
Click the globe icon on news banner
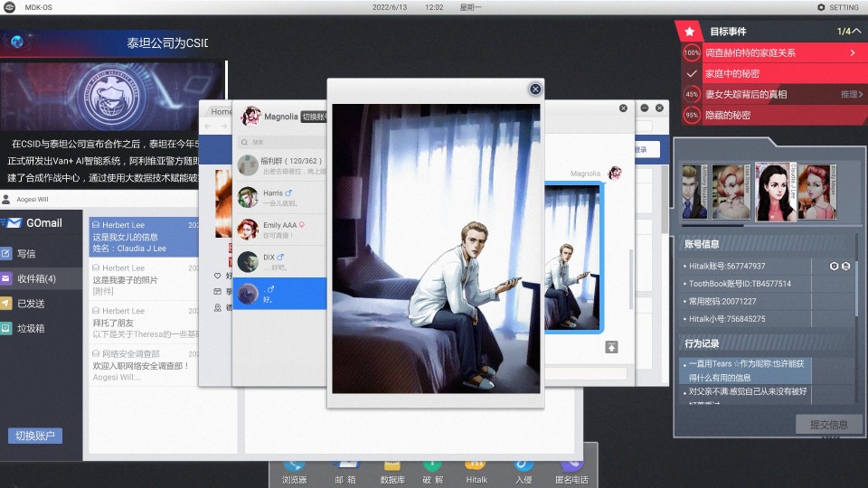point(17,42)
